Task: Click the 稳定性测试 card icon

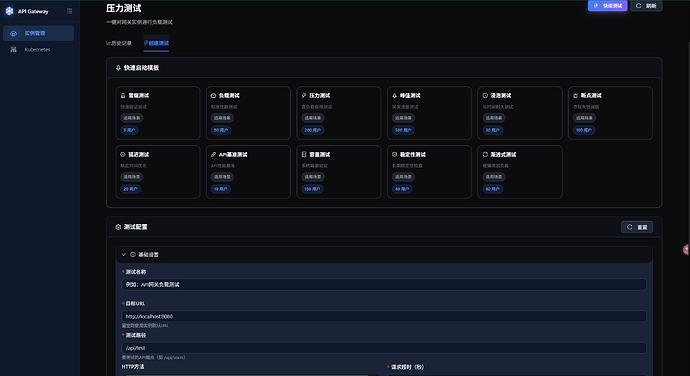Action: (395, 155)
